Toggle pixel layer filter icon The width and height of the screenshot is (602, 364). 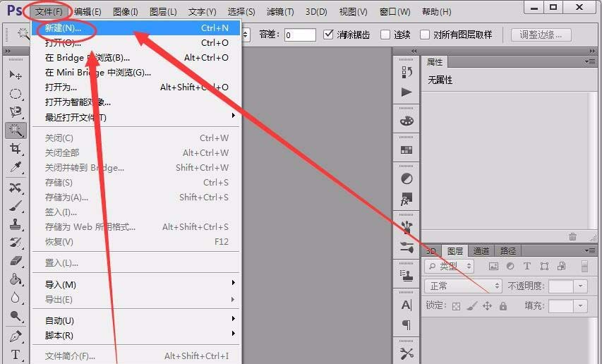493,266
